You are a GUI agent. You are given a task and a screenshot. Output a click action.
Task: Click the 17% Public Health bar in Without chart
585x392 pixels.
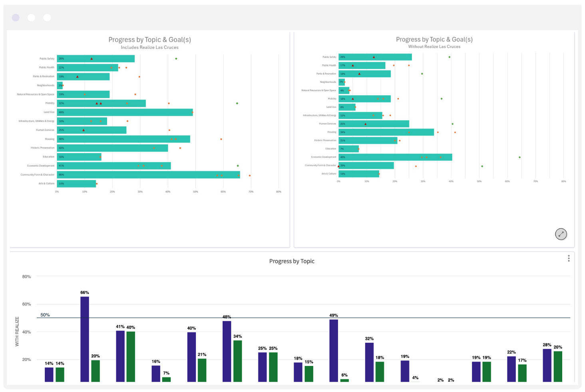(362, 66)
